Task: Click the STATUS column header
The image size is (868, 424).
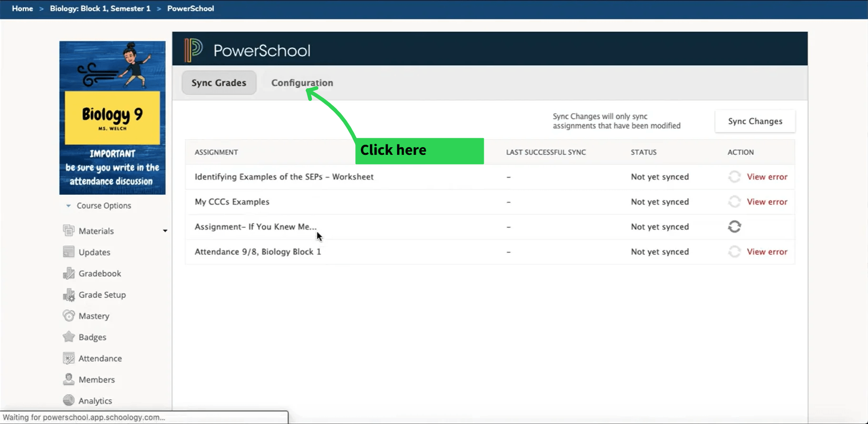Action: coord(644,152)
